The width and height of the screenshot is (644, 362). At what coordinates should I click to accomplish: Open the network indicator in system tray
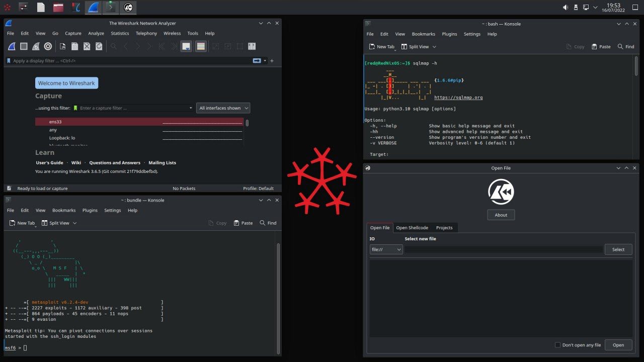pos(586,7)
